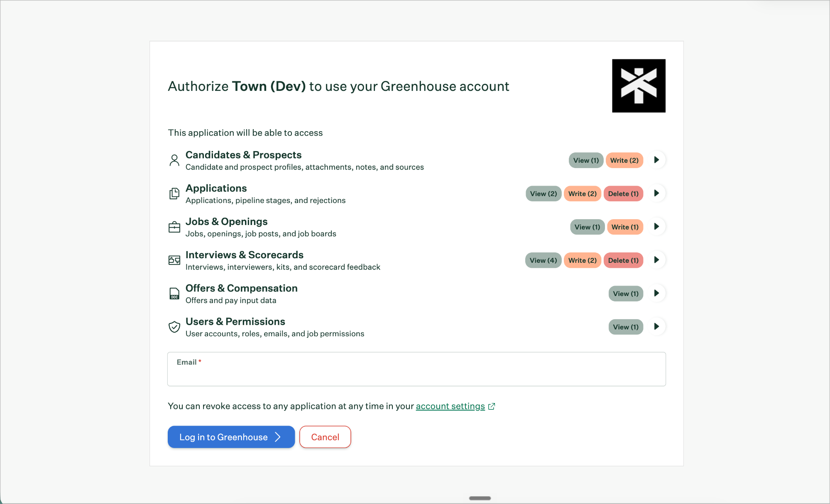Click the Write (2) badge for Candidates & Prospects
The width and height of the screenshot is (830, 504).
[x=624, y=160]
